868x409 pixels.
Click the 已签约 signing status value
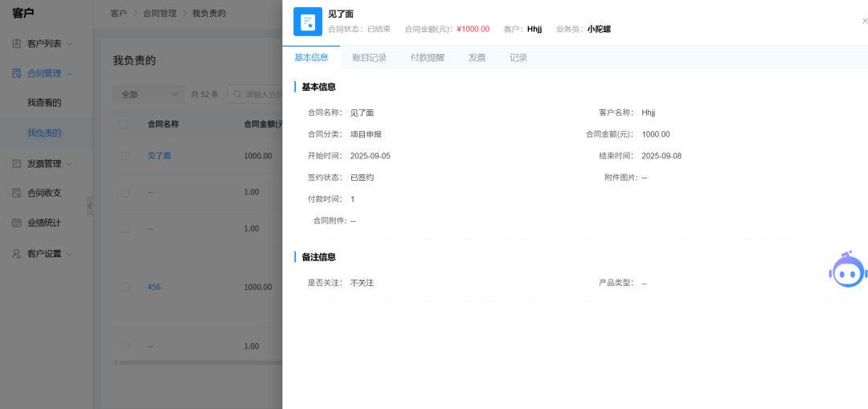point(362,178)
